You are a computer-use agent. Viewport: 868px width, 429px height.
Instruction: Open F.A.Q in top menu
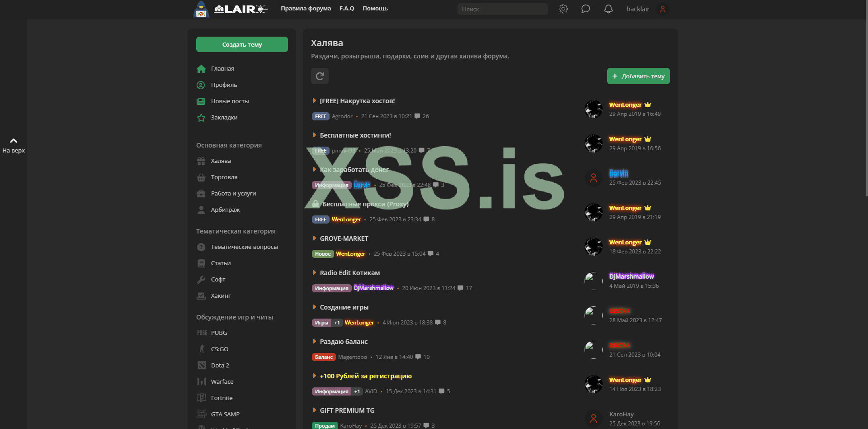[347, 9]
